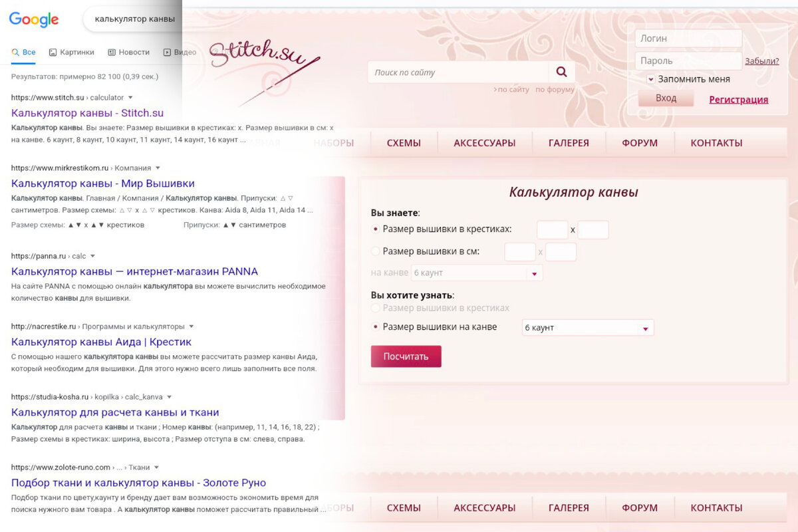Click the first size-in-cm field
The height and width of the screenshot is (532, 798).
coord(520,252)
